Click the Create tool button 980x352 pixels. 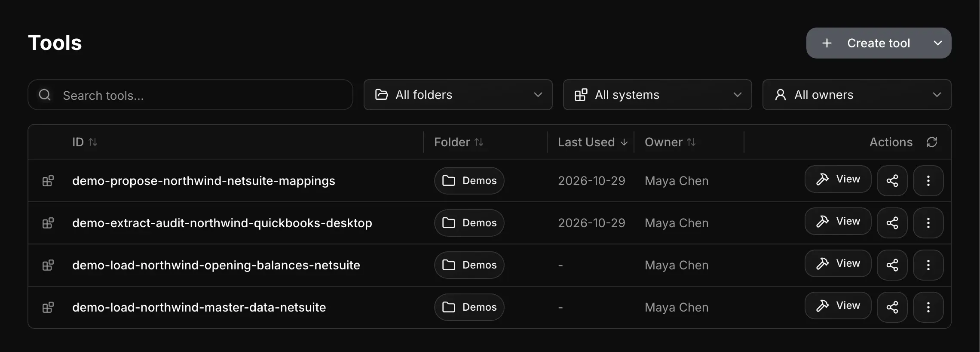click(867, 43)
